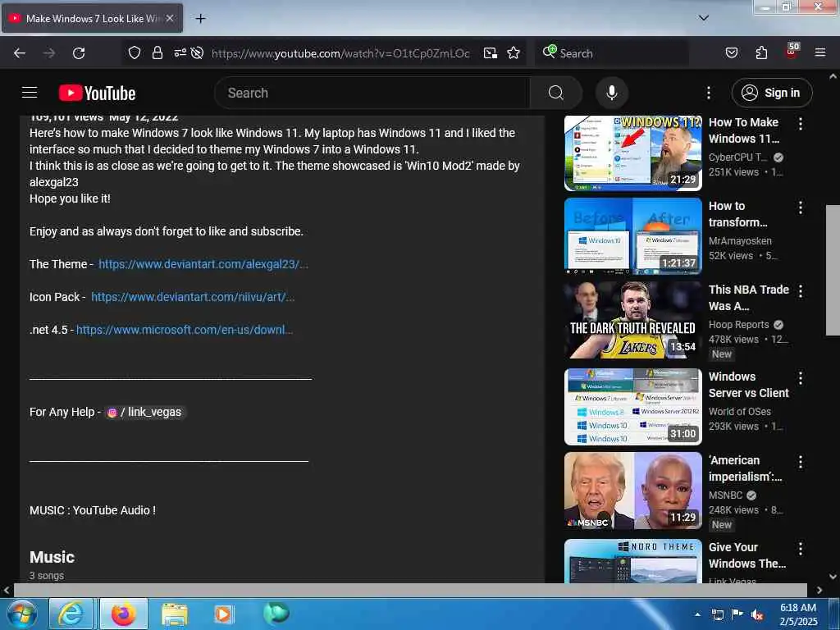Open the Action Center flag tray icon
The height and width of the screenshot is (630, 840).
coord(737,614)
